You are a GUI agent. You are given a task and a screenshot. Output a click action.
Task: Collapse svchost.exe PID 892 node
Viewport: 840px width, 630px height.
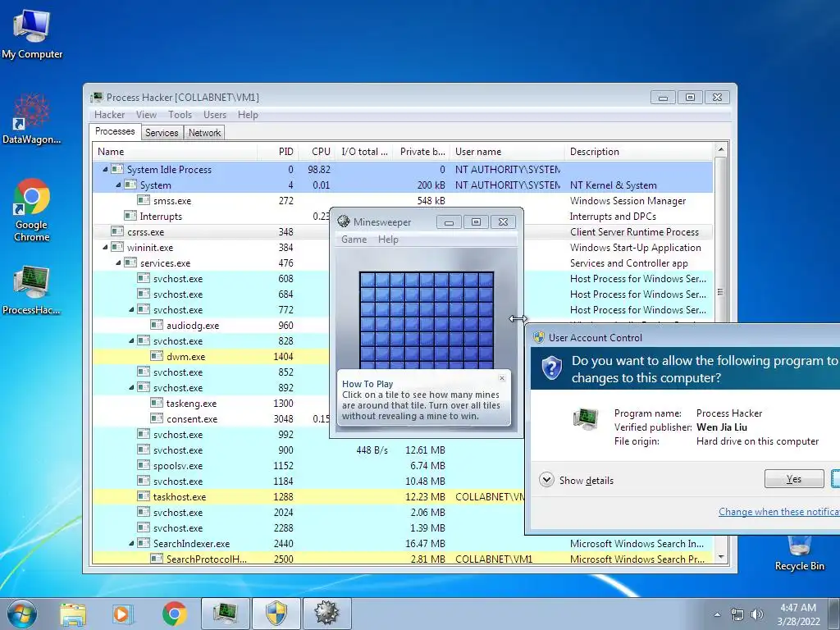click(131, 387)
